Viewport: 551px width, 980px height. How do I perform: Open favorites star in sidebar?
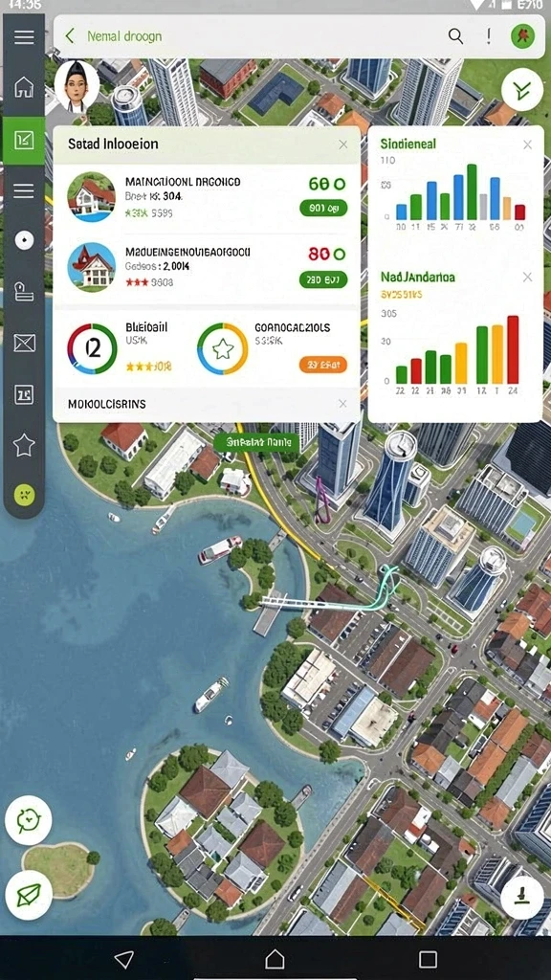24,445
